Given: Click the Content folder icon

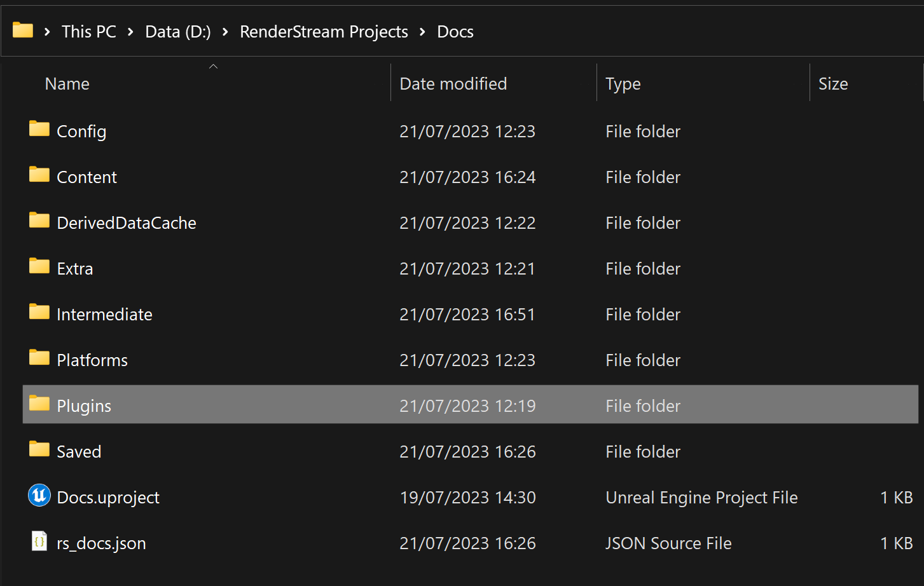Looking at the screenshot, I should point(39,175).
